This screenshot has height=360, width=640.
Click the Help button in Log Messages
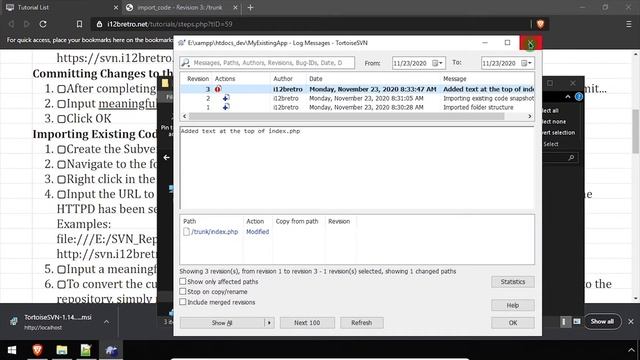[x=513, y=305]
